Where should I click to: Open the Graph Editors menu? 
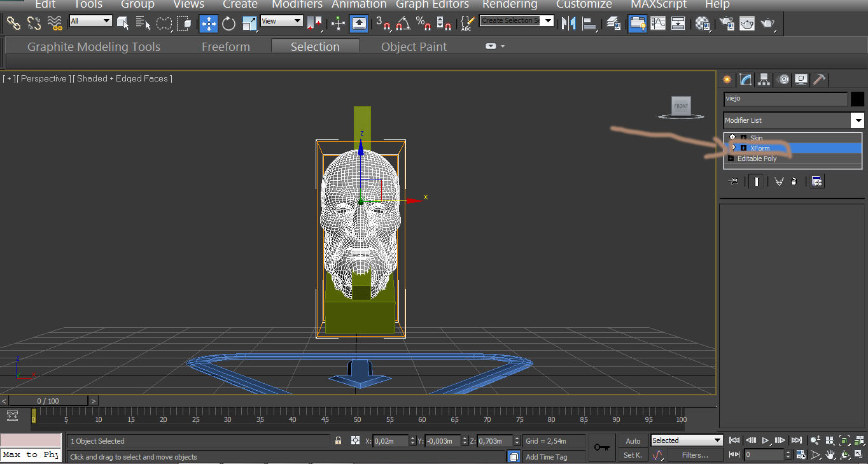[x=432, y=4]
